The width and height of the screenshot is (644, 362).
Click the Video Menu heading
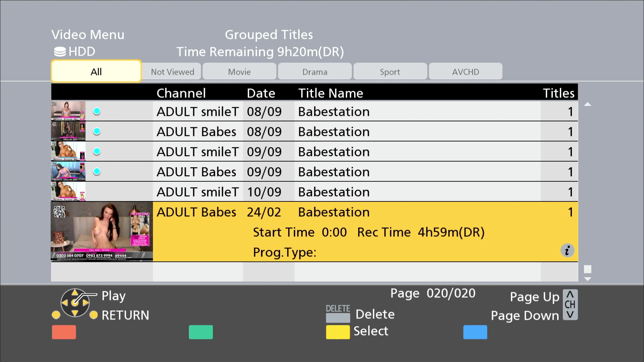click(x=88, y=35)
